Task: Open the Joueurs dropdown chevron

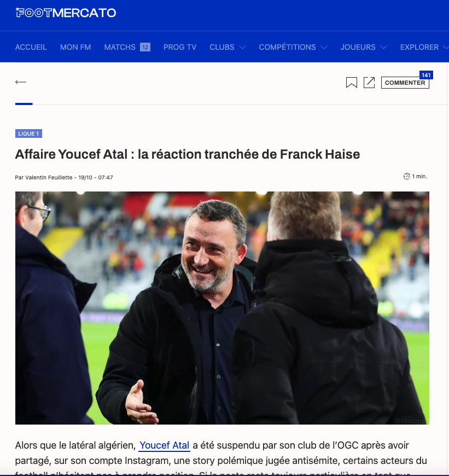Action: (x=383, y=48)
